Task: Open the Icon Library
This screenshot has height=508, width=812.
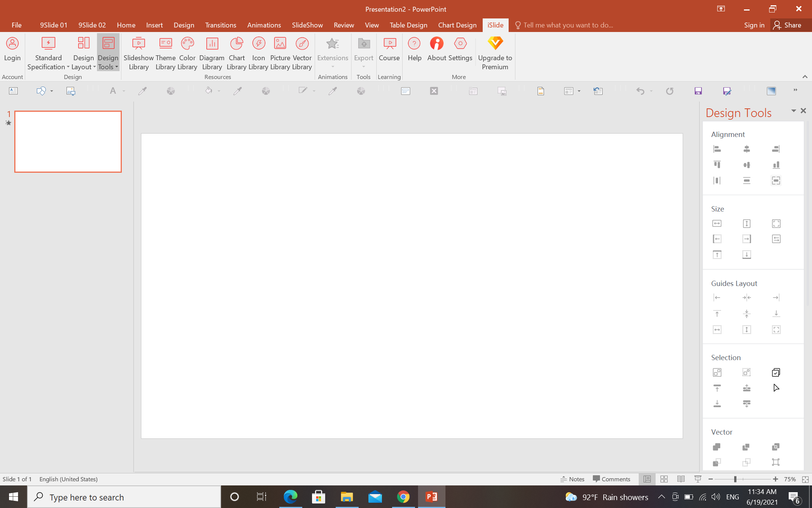Action: tap(258, 53)
